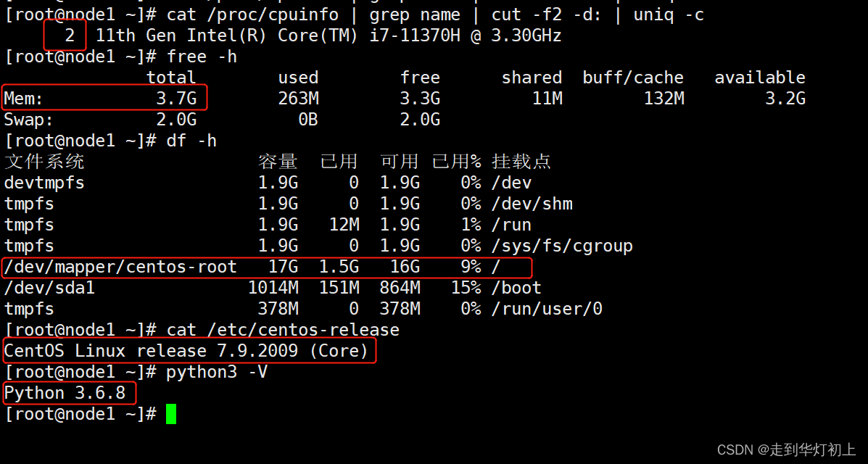Select the devtmpfs filesystem entry
Viewport: 868px width, 464px height.
click(x=44, y=183)
